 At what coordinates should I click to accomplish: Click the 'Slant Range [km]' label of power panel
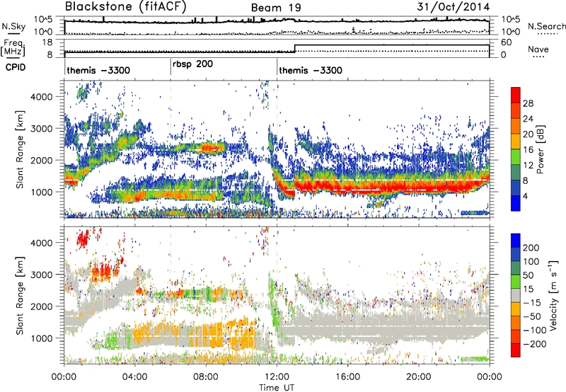pyautogui.click(x=20, y=149)
